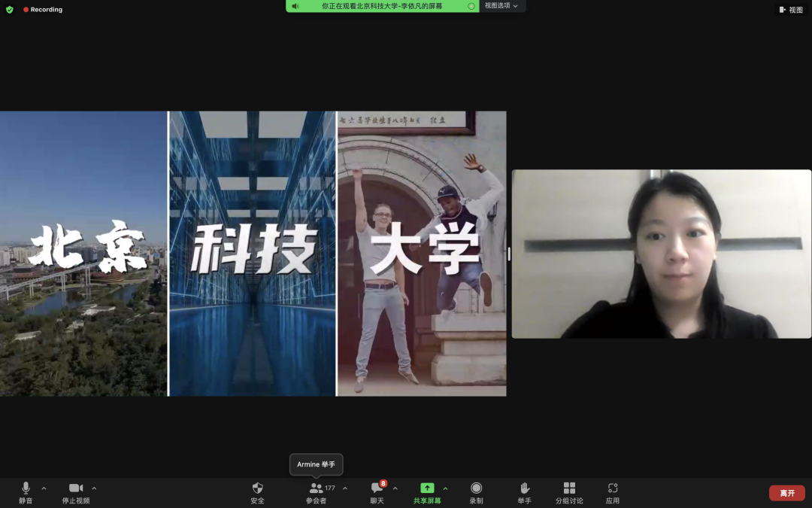Stop video with 停止视频 camera icon
Screen dimensions: 812x508
point(76,493)
